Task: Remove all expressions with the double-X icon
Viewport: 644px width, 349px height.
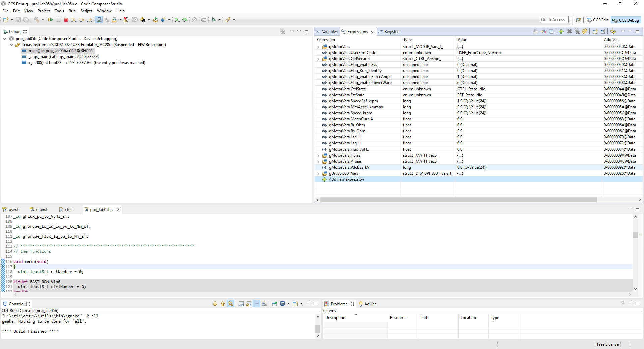Action: 577,31
